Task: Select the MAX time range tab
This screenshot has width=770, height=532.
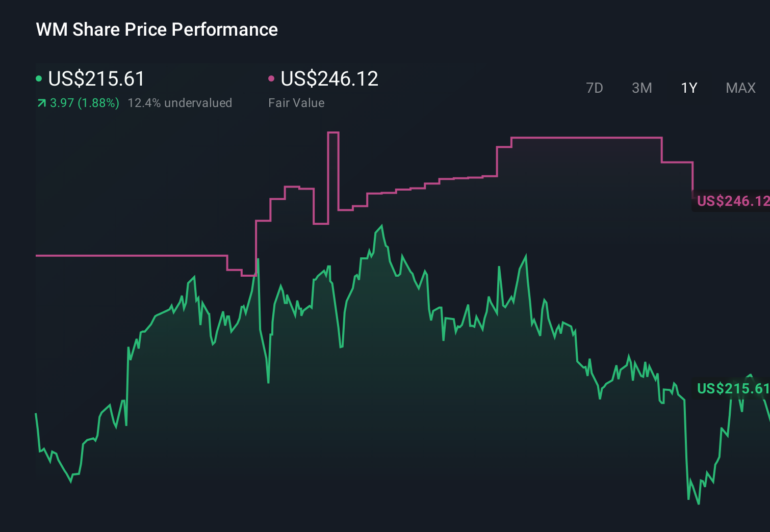Action: click(x=740, y=88)
